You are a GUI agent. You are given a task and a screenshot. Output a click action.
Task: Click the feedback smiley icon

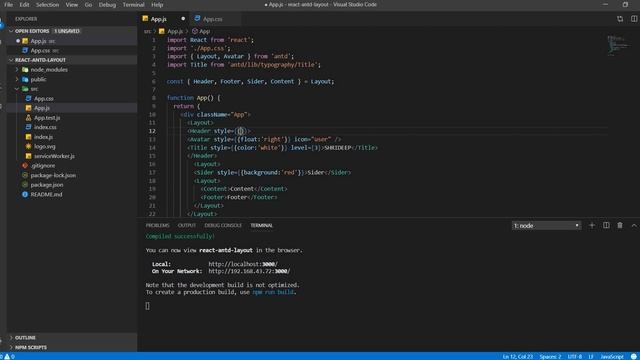(x=634, y=356)
